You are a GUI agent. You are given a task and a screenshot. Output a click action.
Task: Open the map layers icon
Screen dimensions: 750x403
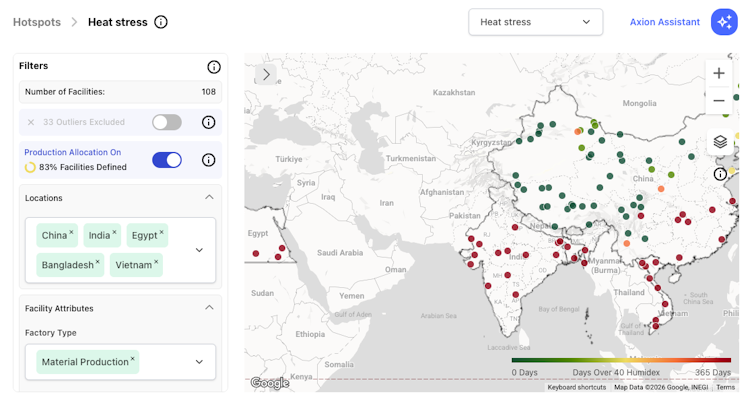tap(720, 142)
